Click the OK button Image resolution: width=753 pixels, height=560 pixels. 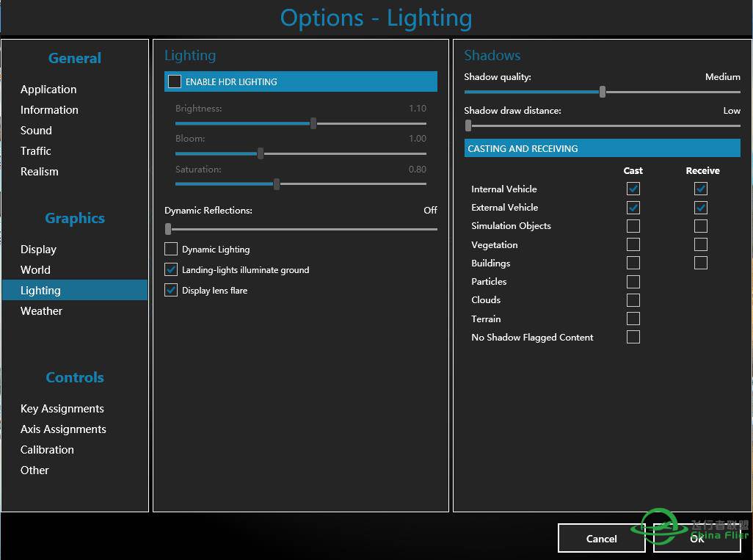coord(696,539)
